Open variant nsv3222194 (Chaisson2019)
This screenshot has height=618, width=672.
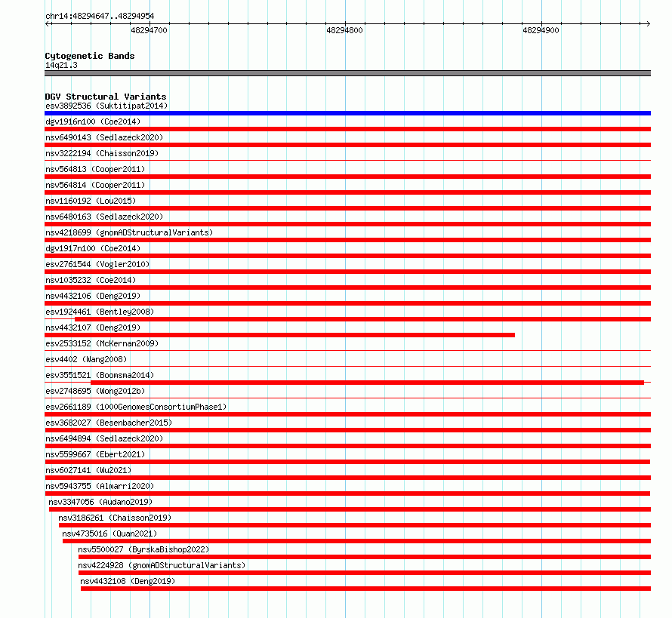102,153
